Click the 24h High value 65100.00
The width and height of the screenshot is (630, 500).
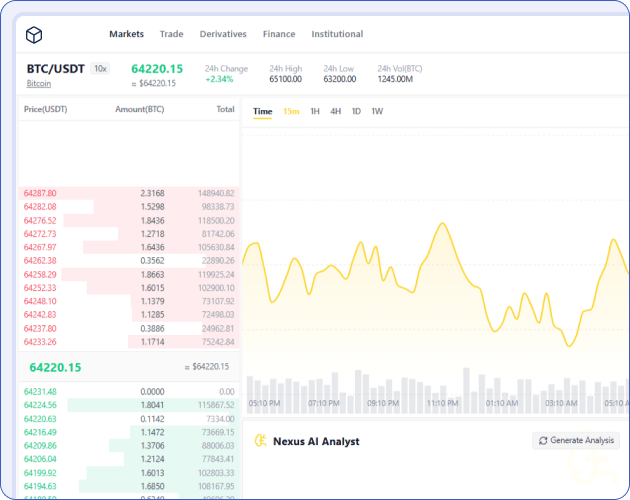click(x=285, y=79)
